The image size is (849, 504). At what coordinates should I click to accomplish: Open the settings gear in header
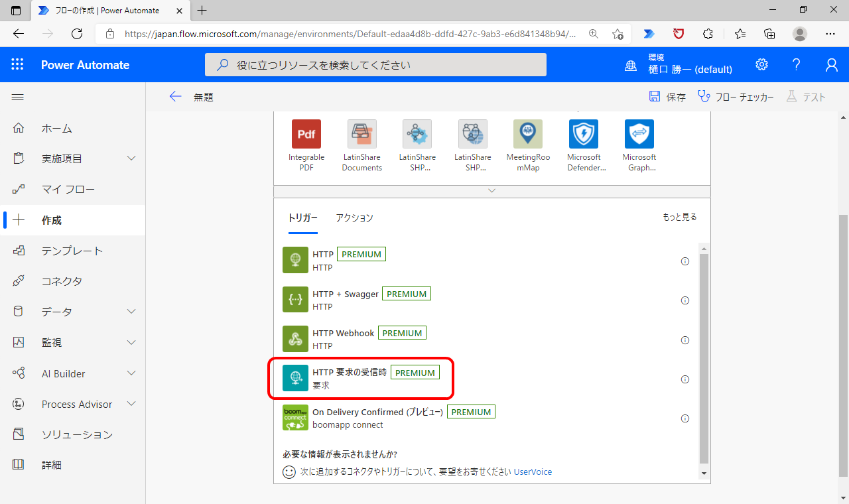(761, 64)
